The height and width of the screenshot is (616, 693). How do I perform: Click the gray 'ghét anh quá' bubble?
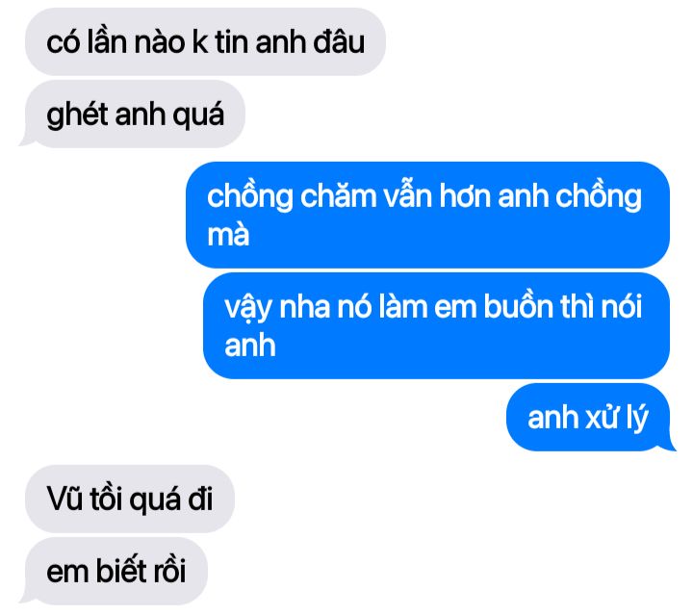tap(135, 114)
